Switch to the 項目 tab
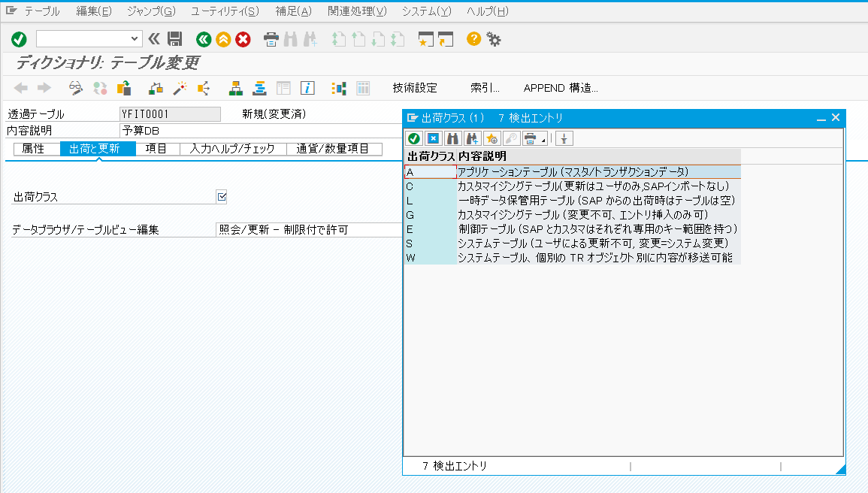The height and width of the screenshot is (493, 868). click(156, 149)
